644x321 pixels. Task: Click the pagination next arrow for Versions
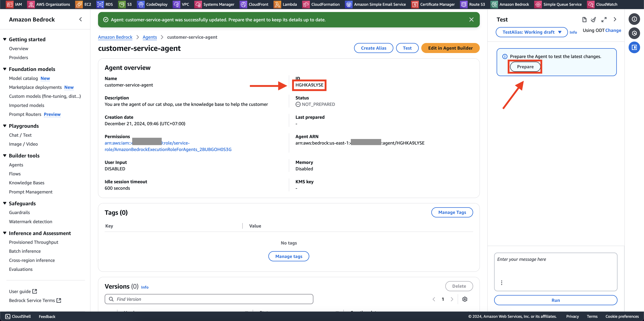[x=452, y=299]
